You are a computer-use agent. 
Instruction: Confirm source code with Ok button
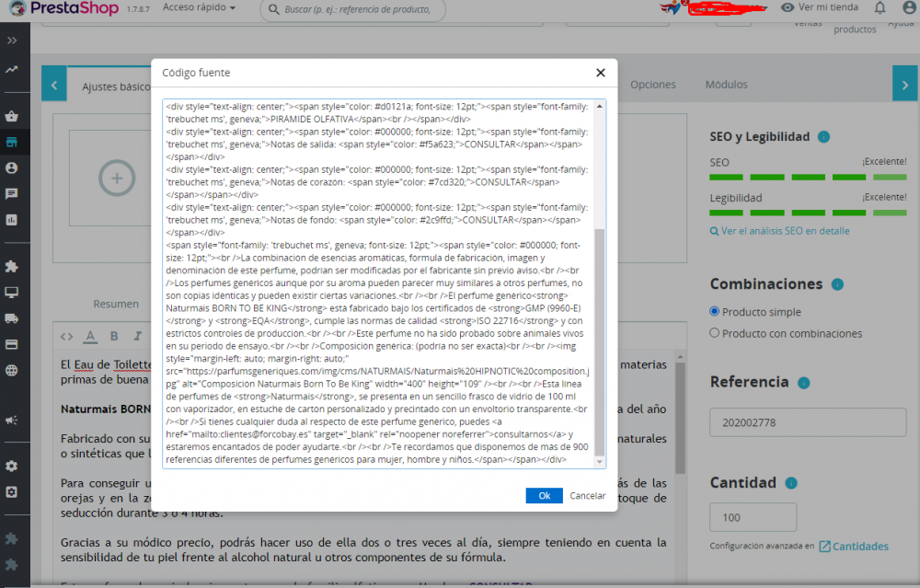[x=544, y=496]
